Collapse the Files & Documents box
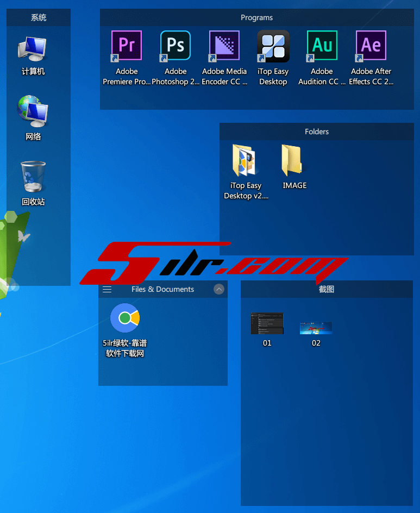Screen dimensions: 420x513 pos(219,290)
